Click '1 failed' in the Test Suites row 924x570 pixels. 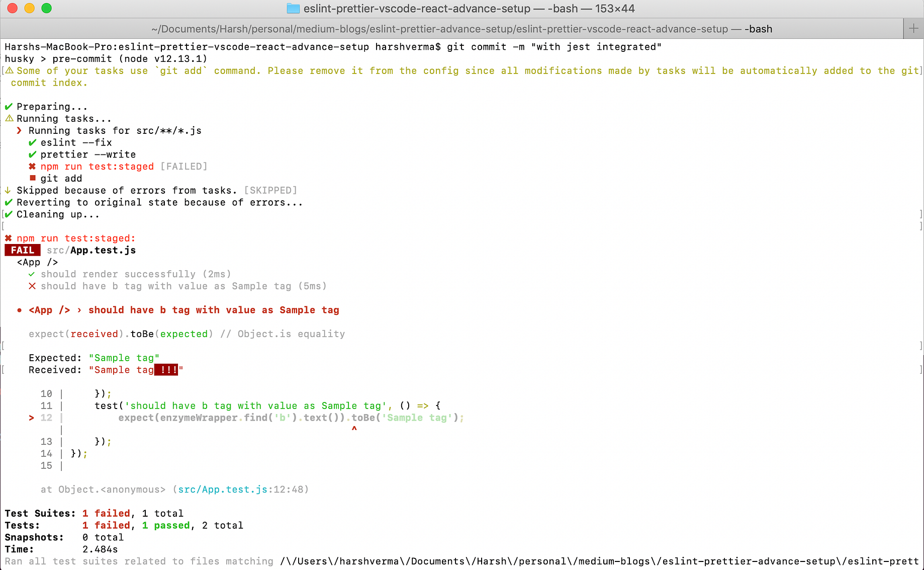pyautogui.click(x=106, y=514)
